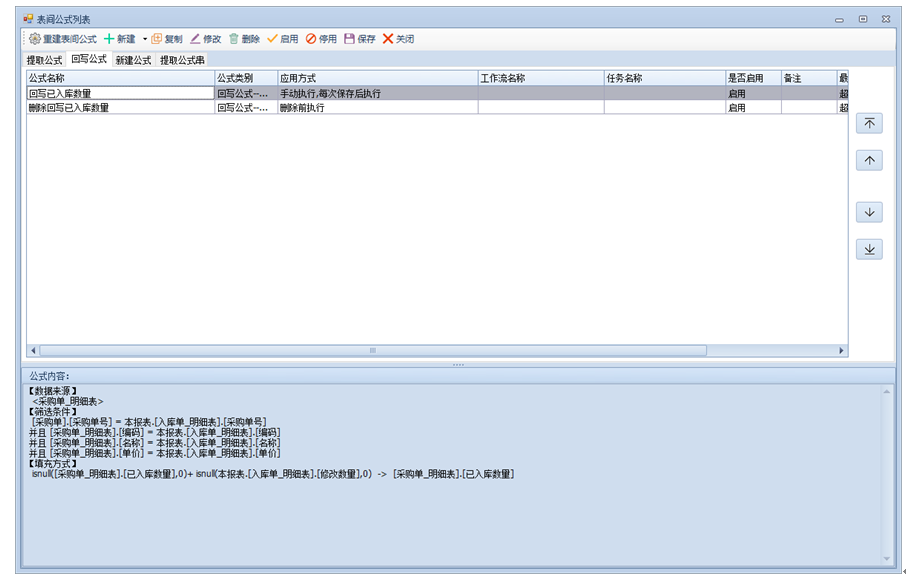Switch to the 提取公式 tab

point(44,60)
